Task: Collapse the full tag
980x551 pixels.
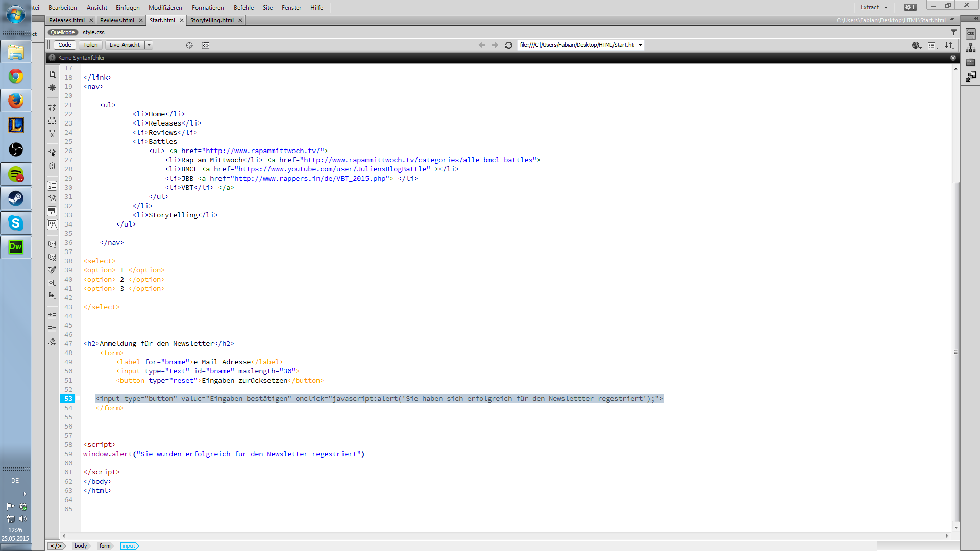Action: [x=52, y=108]
